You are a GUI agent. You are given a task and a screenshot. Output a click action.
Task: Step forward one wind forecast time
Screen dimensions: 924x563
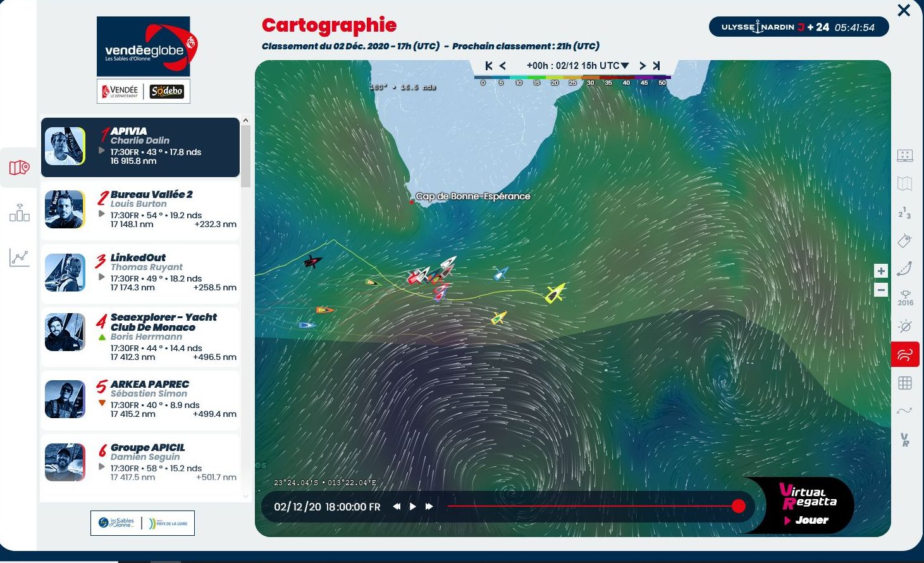pyautogui.click(x=643, y=66)
